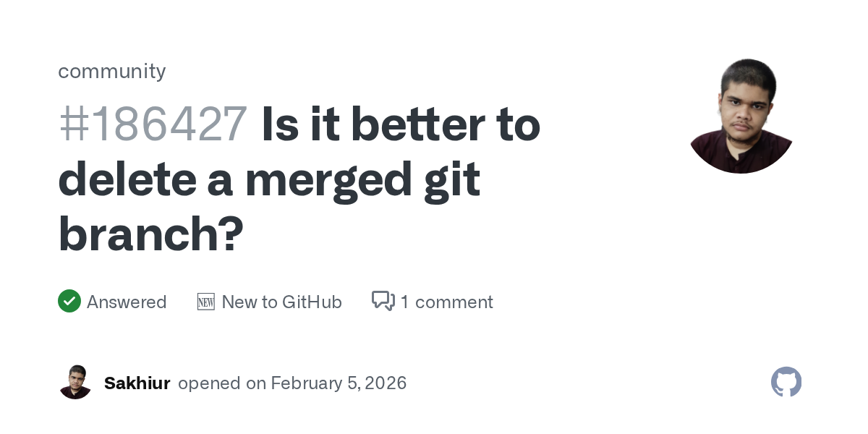Open the large circular profile photo
868x434 pixels.
(x=741, y=116)
